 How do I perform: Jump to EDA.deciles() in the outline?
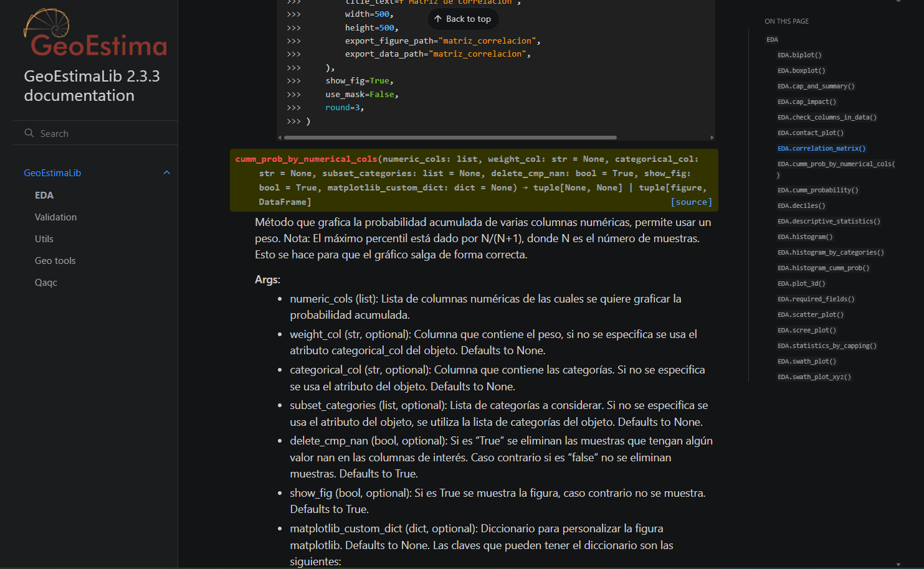801,205
